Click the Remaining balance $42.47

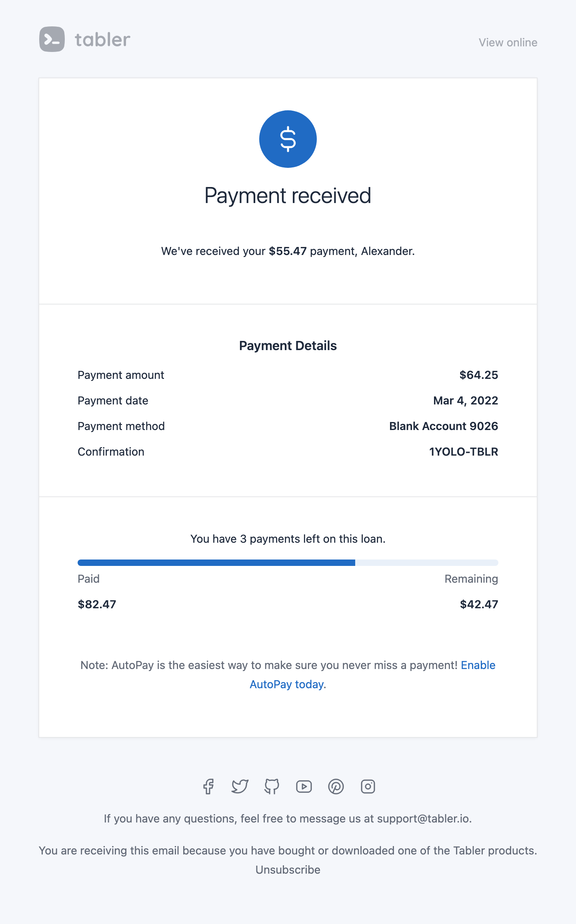[x=479, y=604]
